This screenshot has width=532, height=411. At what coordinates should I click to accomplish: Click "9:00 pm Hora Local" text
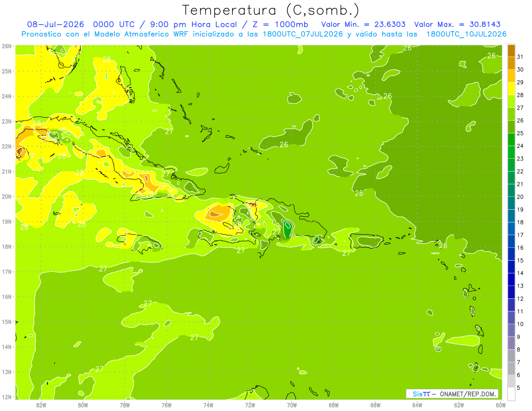[193, 24]
